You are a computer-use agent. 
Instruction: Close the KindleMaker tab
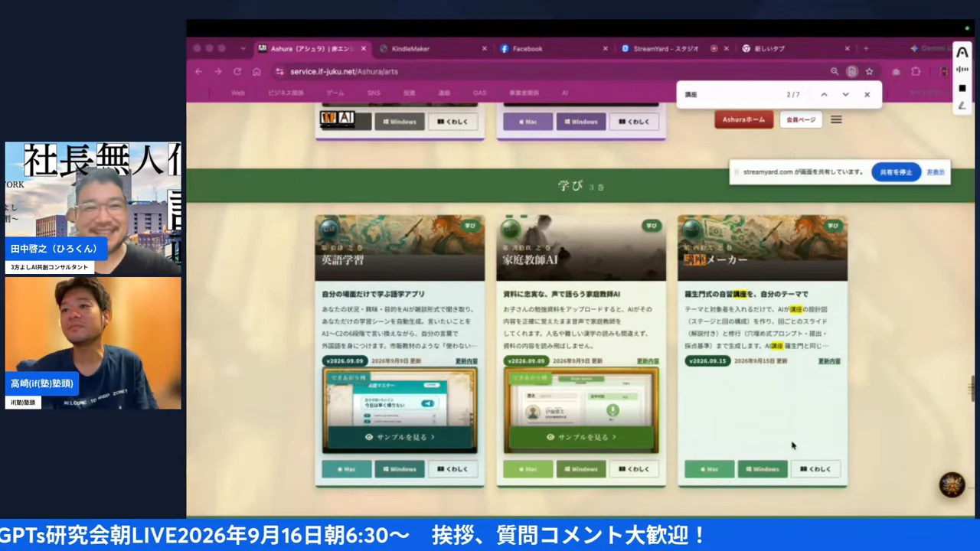pyautogui.click(x=484, y=48)
